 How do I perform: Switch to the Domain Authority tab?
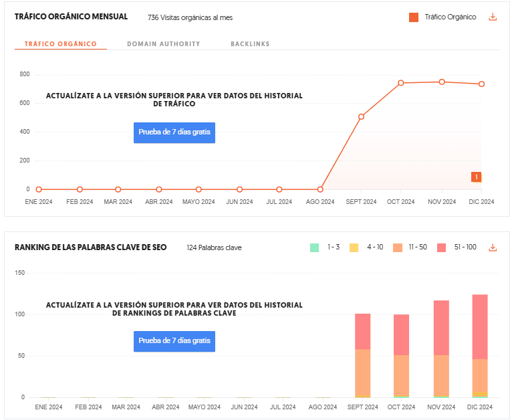coord(164,44)
